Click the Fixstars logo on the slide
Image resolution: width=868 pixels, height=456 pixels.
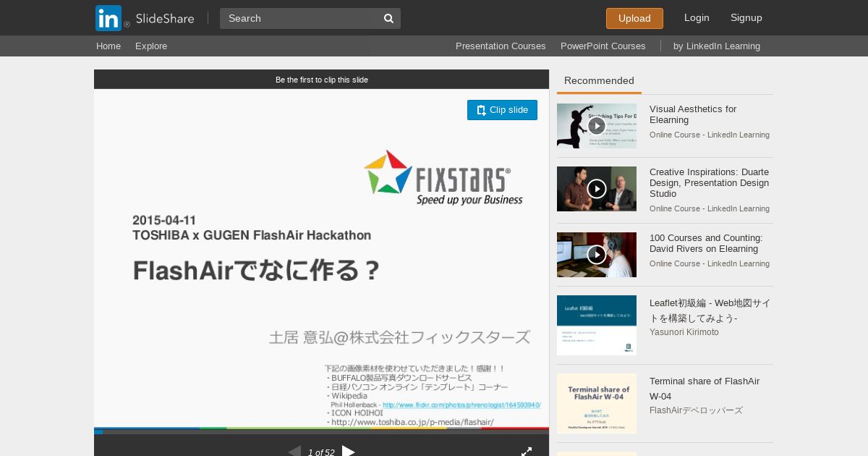pyautogui.click(x=443, y=177)
